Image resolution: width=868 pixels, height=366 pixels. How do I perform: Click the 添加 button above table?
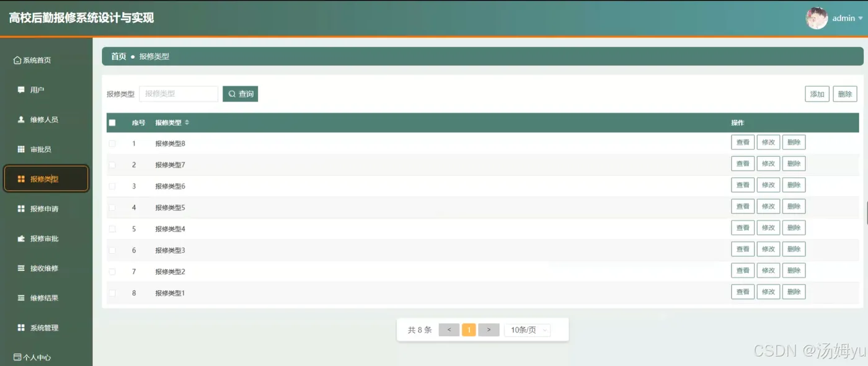(817, 94)
